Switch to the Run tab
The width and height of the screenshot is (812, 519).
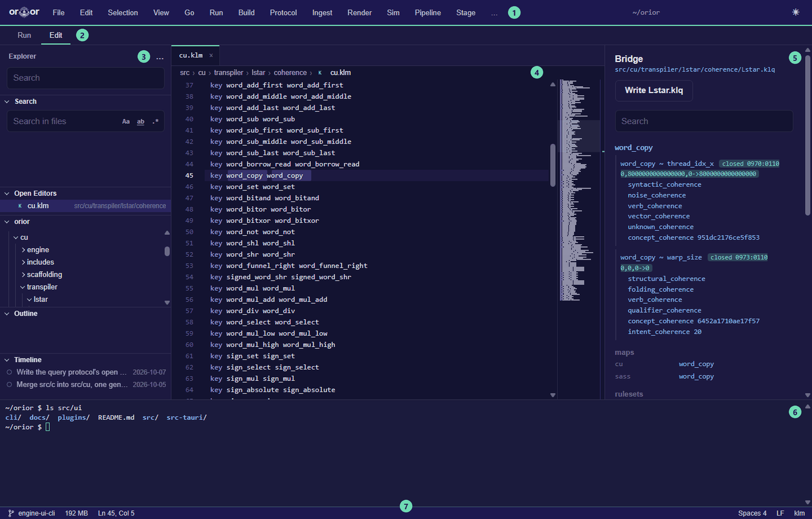click(24, 35)
